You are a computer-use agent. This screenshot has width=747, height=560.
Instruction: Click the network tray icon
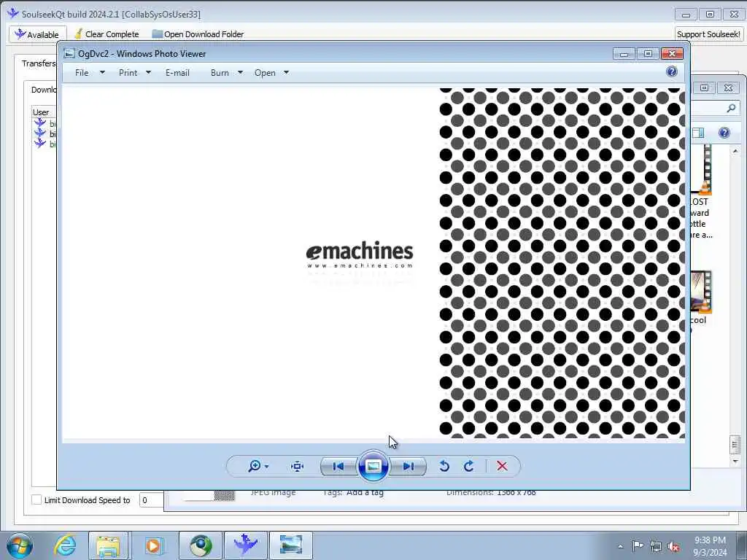(656, 546)
